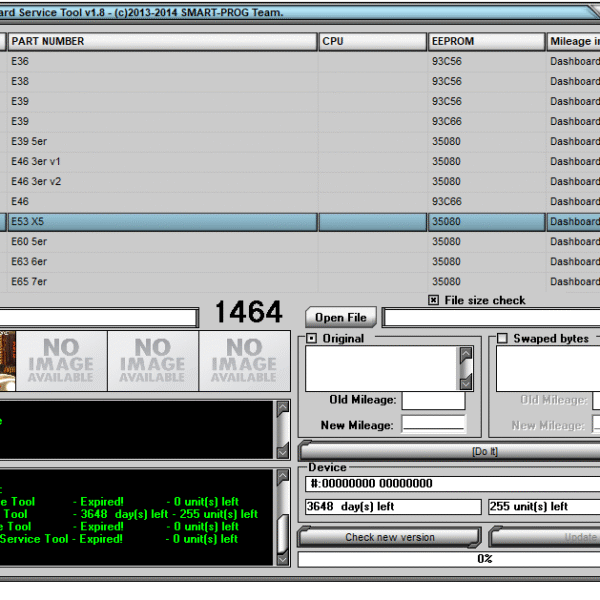Click the last No Image Available thumbnail
The width and height of the screenshot is (600, 600).
244,361
